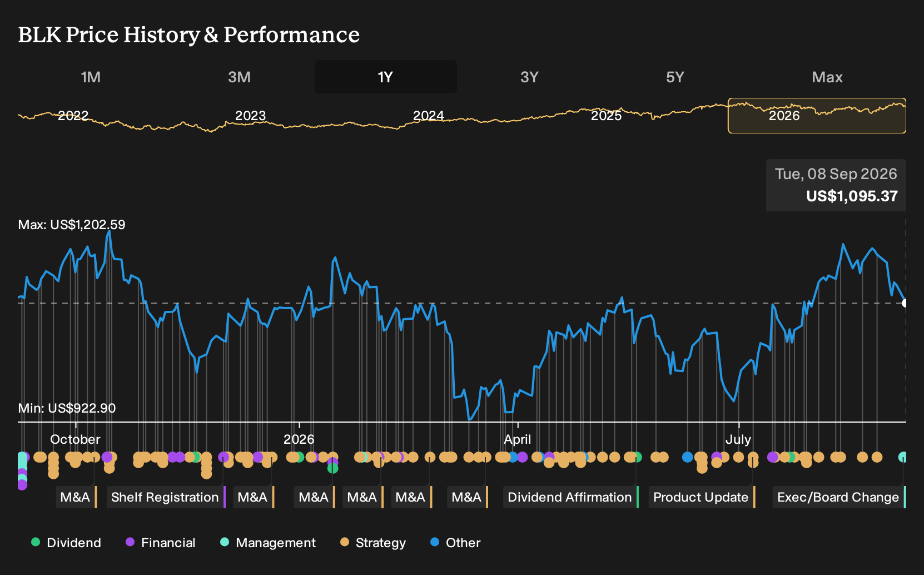
Task: Click the highlighted 2026 range selector box
Action: click(x=817, y=116)
